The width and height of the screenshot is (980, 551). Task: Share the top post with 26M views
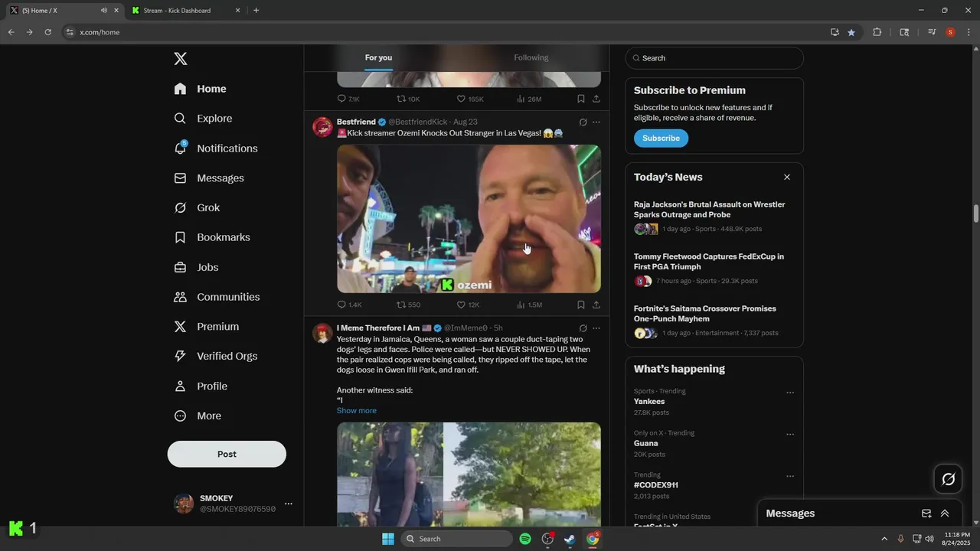(x=596, y=99)
